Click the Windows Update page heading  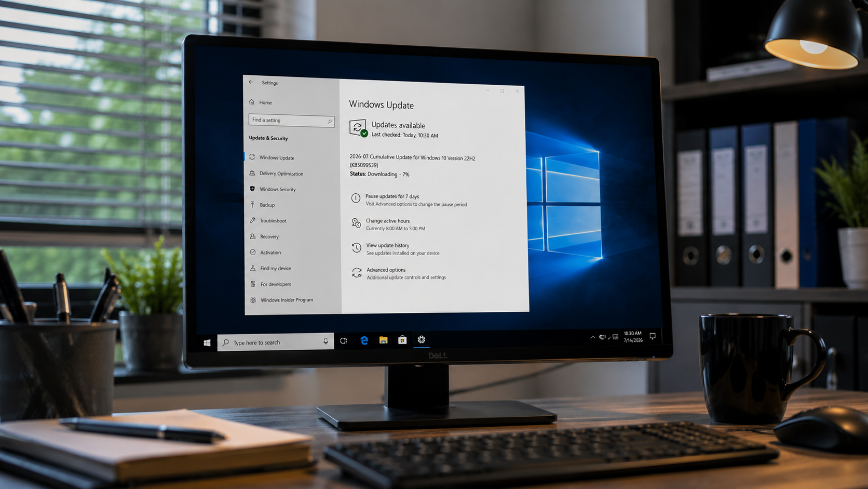pos(382,105)
